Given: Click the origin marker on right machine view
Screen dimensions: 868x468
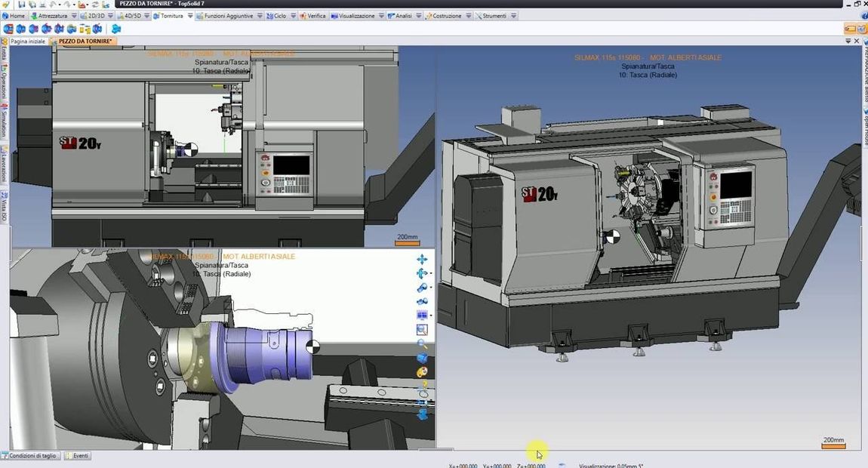Looking at the screenshot, I should [x=612, y=237].
